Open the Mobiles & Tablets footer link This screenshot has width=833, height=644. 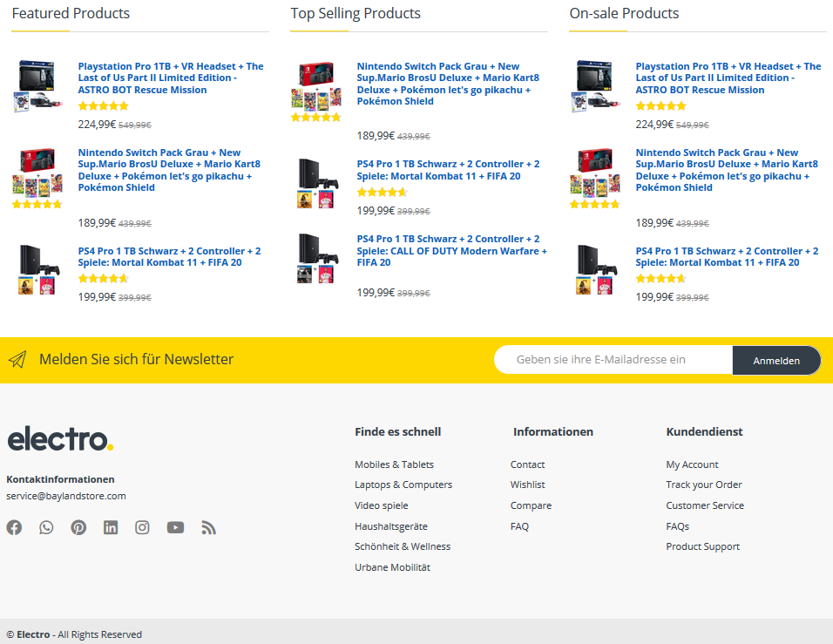394,464
